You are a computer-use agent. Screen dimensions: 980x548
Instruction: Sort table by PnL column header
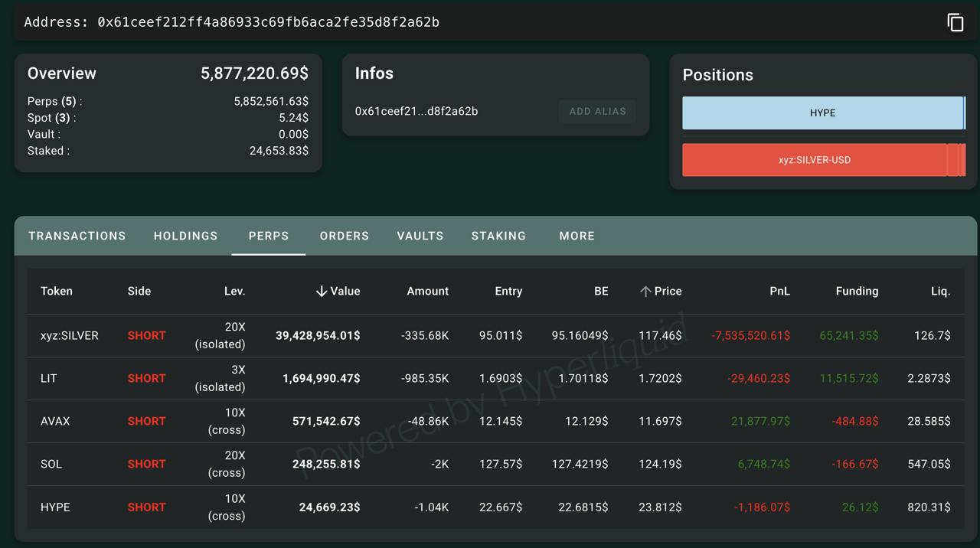779,292
